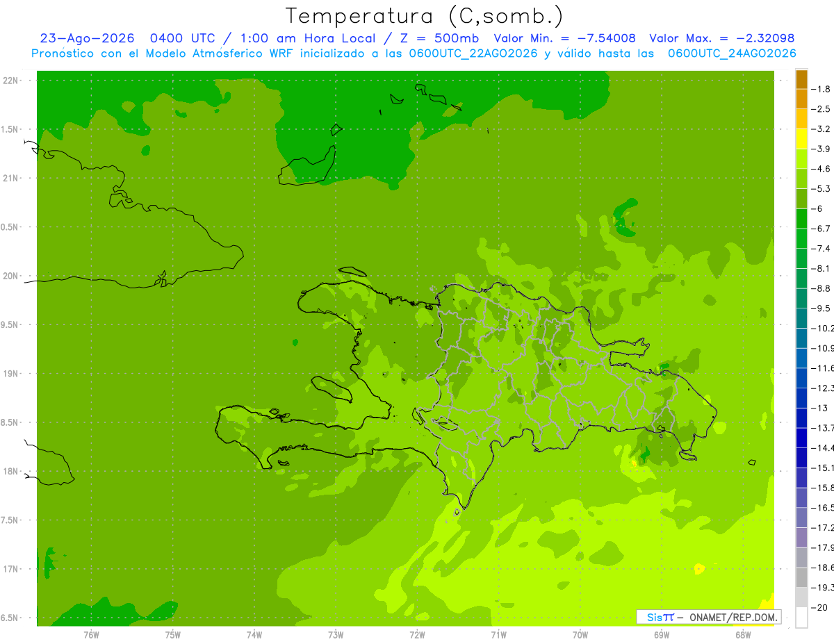834x644 pixels.
Task: Click the SisPI ONAMET/REP.DOM. logo box
Action: click(708, 617)
